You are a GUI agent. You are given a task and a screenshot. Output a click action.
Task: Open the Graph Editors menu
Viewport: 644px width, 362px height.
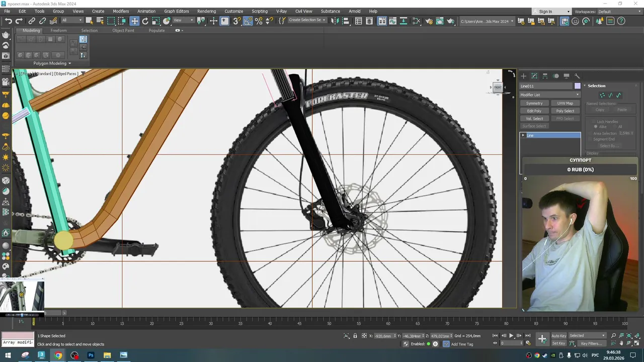point(177,11)
